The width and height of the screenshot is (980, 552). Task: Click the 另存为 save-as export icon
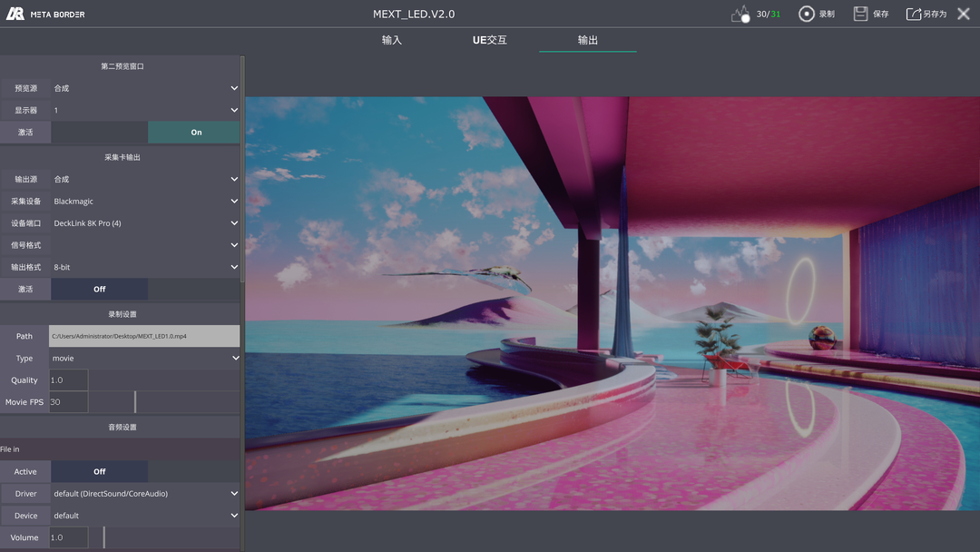914,14
